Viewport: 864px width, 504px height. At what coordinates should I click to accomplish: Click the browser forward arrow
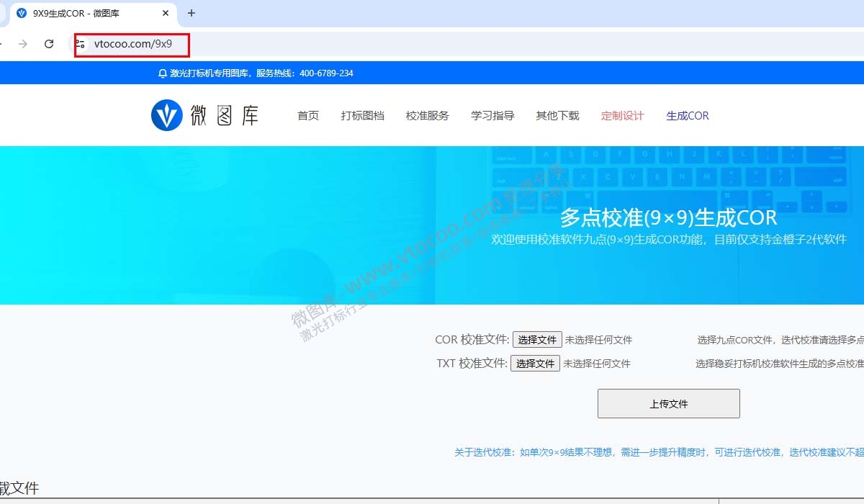pos(24,42)
